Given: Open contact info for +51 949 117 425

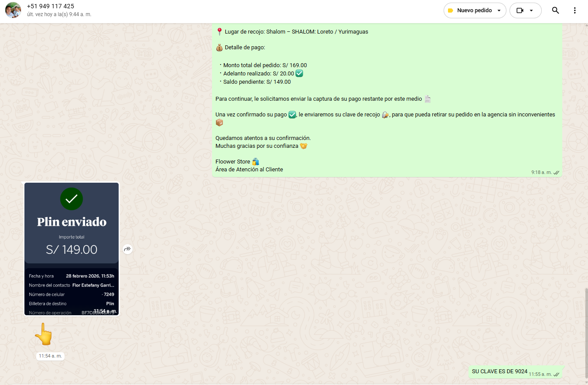Looking at the screenshot, I should pos(50,6).
